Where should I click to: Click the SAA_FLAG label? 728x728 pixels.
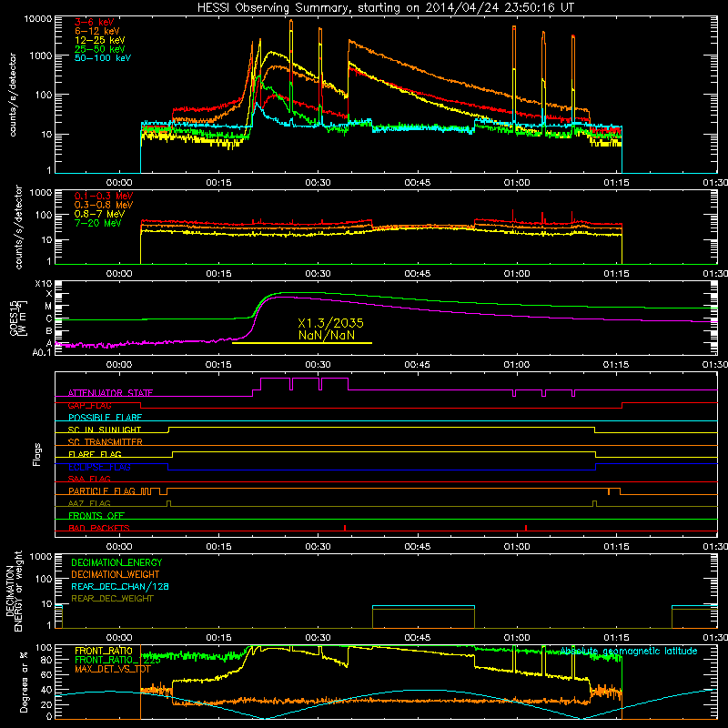(89, 479)
